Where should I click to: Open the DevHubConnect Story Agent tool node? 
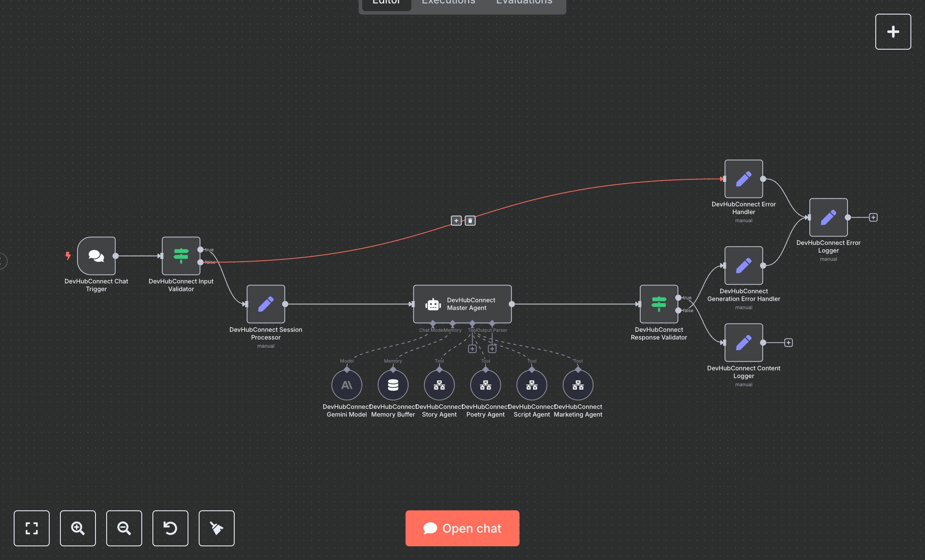click(x=439, y=384)
